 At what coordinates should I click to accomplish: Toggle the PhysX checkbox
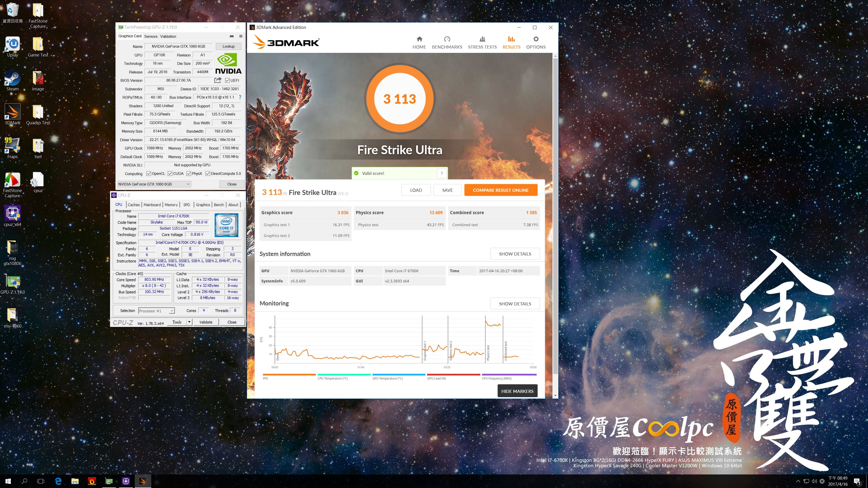189,174
